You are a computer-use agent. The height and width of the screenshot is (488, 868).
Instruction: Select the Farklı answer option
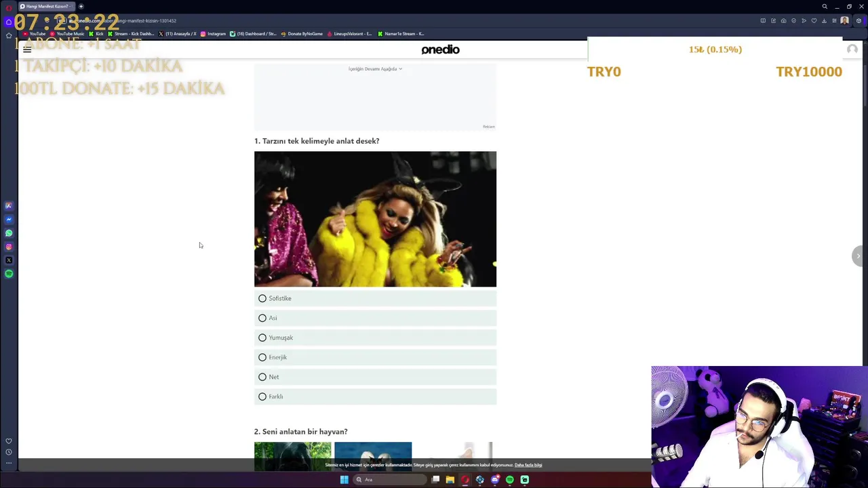(375, 396)
